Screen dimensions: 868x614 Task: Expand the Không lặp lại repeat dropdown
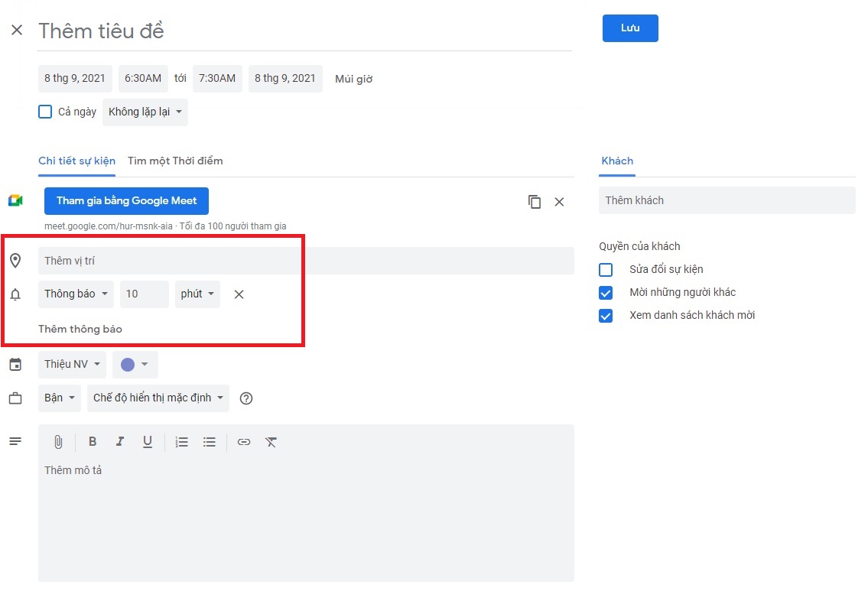click(145, 112)
